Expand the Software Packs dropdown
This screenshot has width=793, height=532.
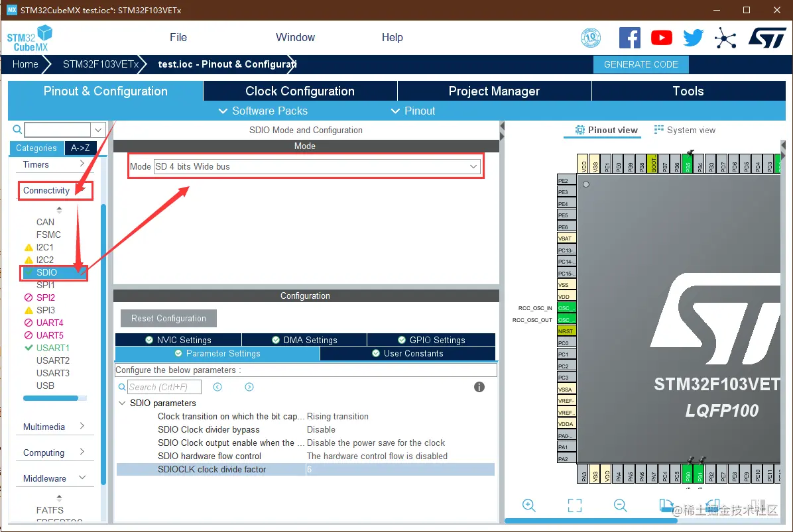pyautogui.click(x=263, y=111)
